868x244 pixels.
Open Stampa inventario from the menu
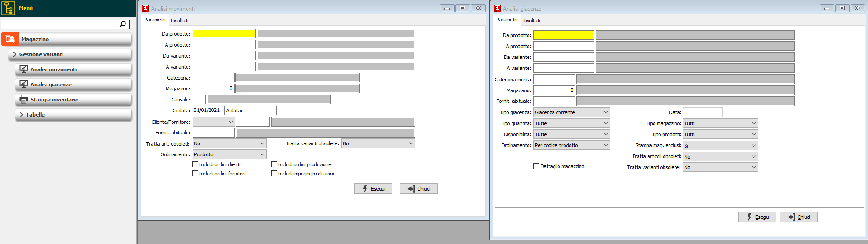73,100
